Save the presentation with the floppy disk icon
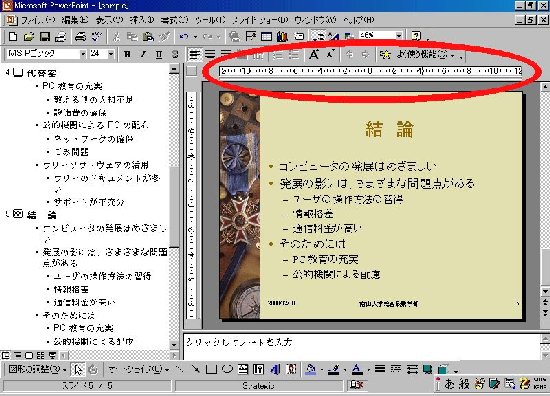The height and width of the screenshot is (396, 550). point(45,36)
